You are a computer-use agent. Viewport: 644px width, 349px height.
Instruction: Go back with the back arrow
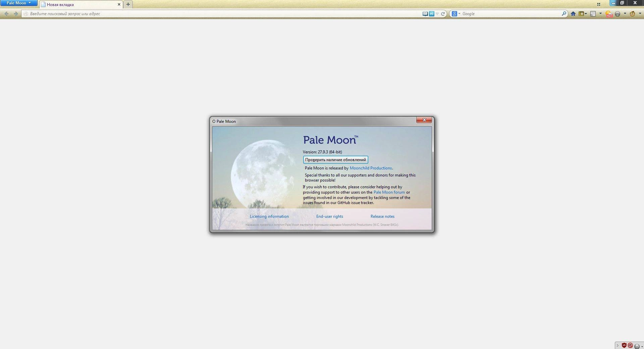pos(6,14)
